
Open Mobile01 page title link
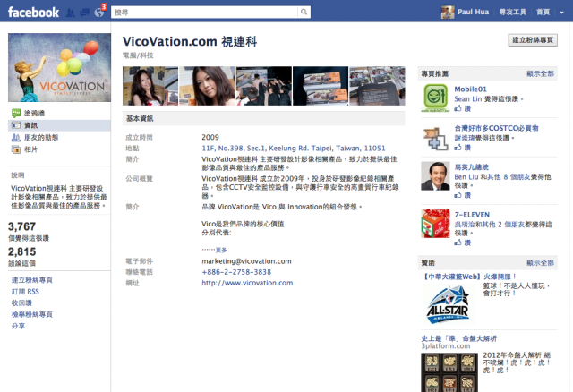coord(470,89)
